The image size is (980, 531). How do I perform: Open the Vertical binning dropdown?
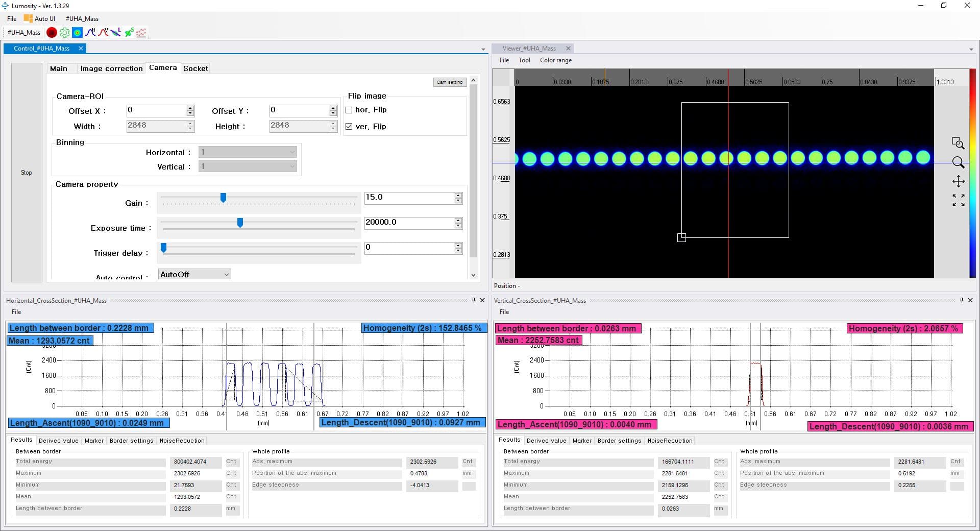pos(248,166)
